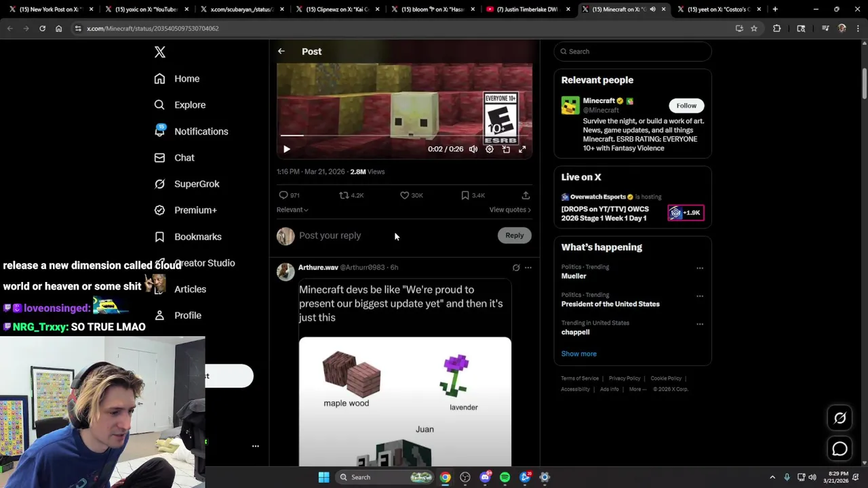The image size is (868, 488).
Task: Open View quotes link
Action: 510,209
